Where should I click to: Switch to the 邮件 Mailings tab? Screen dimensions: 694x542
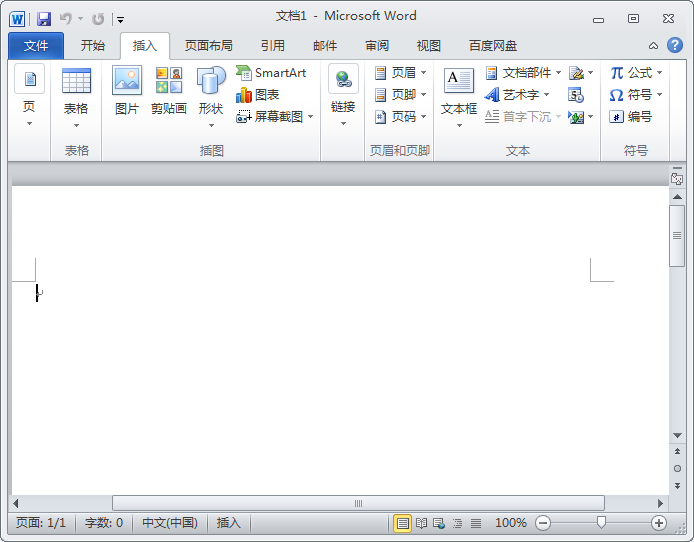coord(325,46)
